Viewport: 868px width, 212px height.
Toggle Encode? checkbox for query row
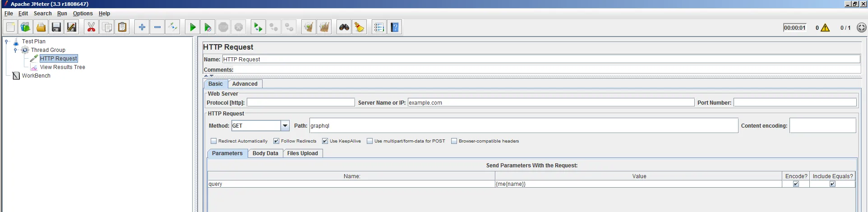click(796, 184)
